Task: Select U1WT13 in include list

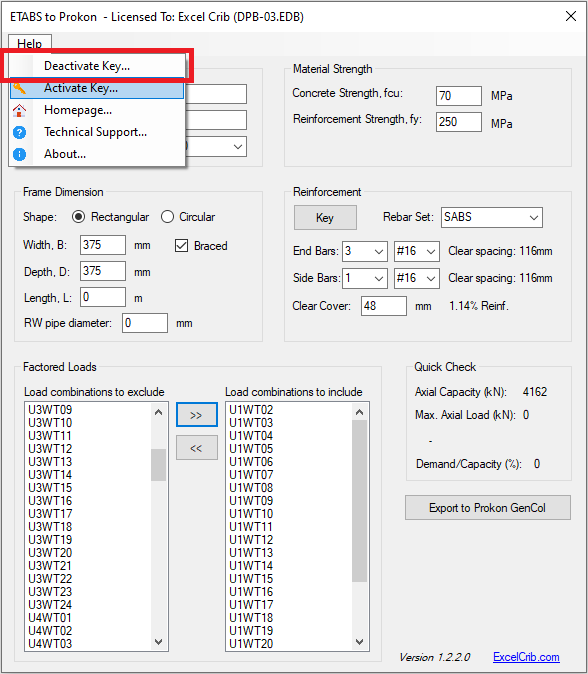Action: coord(251,553)
